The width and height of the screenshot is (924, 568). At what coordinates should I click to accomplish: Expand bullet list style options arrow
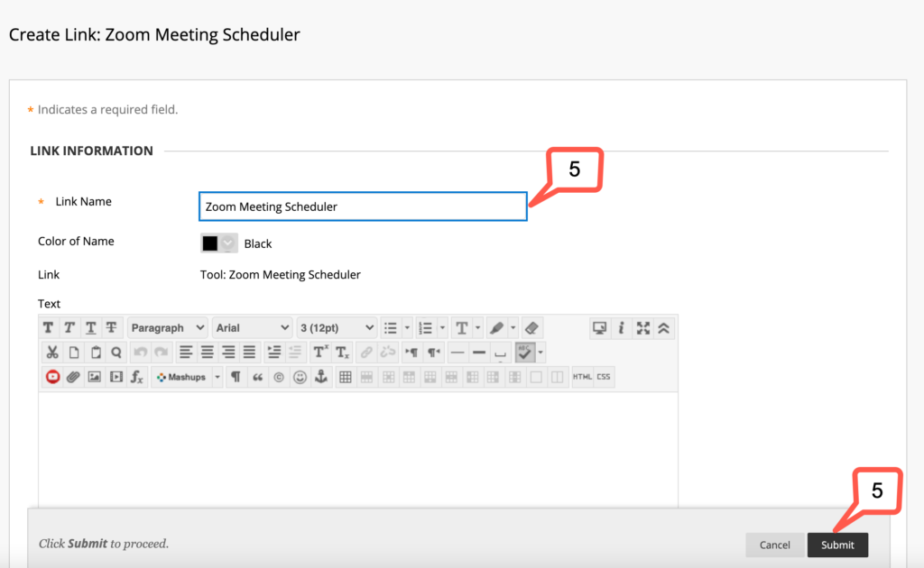point(407,328)
